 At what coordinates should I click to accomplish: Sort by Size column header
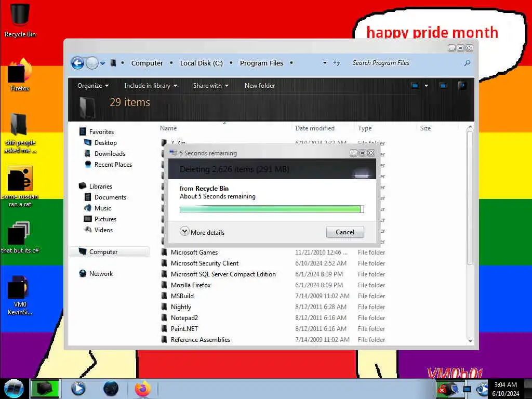pos(425,128)
